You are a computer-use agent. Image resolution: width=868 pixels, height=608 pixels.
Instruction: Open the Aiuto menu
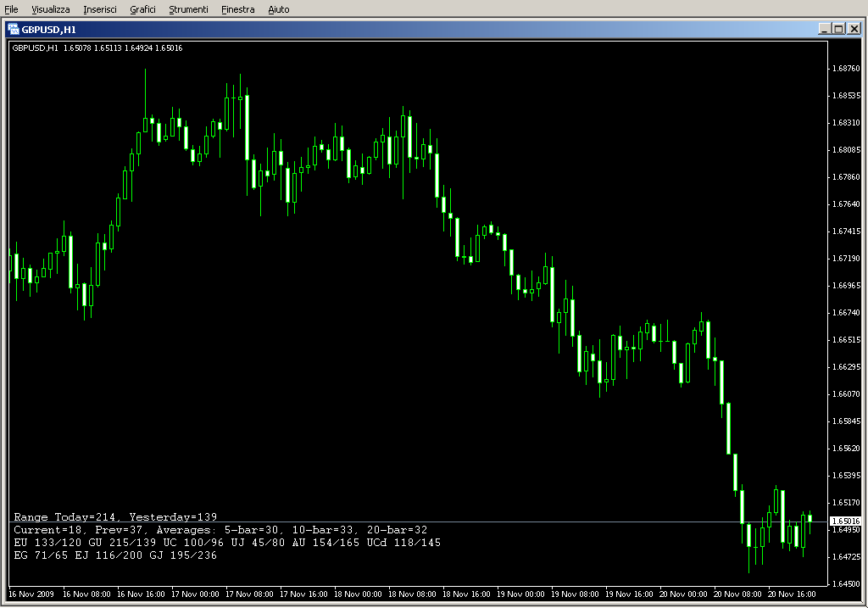[278, 9]
